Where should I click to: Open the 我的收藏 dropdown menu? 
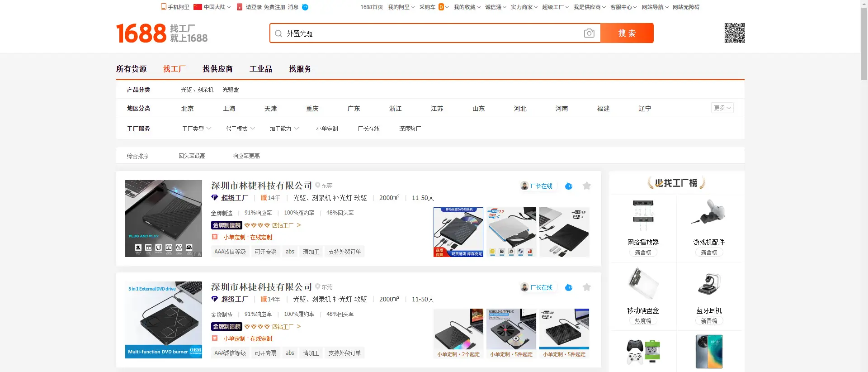tap(467, 7)
